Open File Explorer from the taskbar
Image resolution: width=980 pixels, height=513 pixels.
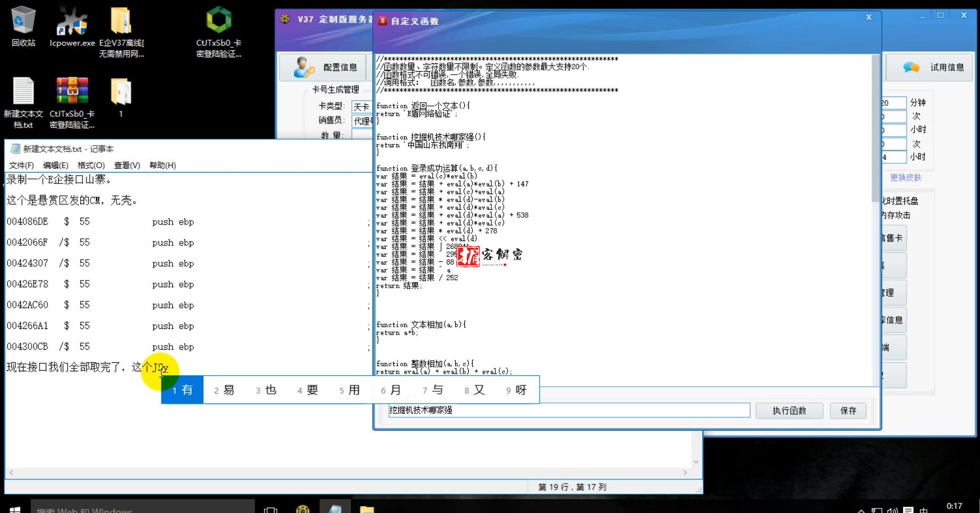pyautogui.click(x=367, y=510)
